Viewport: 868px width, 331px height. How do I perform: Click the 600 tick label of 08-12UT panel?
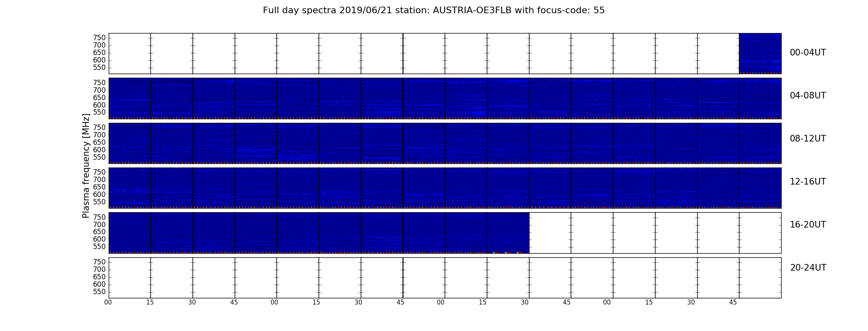99,150
